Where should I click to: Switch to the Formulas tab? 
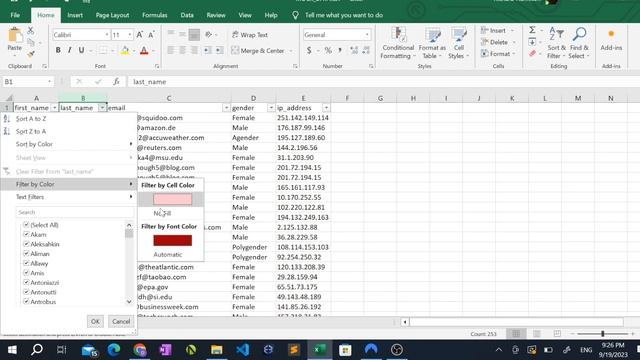(x=154, y=15)
